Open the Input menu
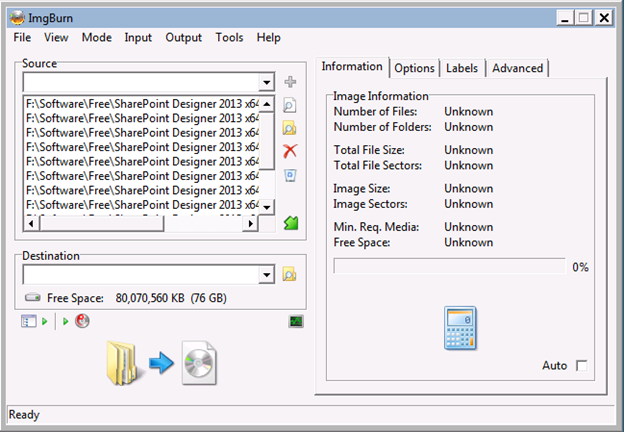 [138, 37]
